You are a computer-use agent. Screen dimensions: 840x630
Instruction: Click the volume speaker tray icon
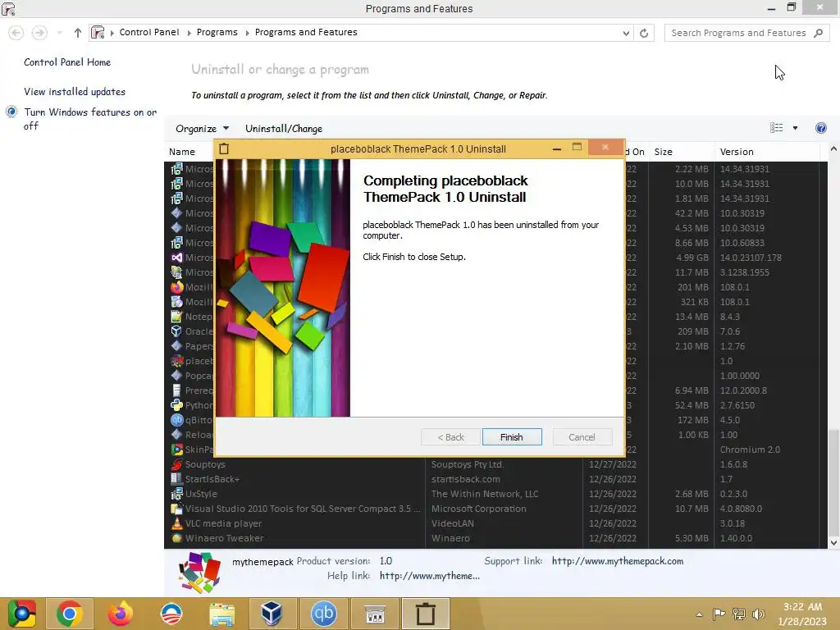pos(759,614)
